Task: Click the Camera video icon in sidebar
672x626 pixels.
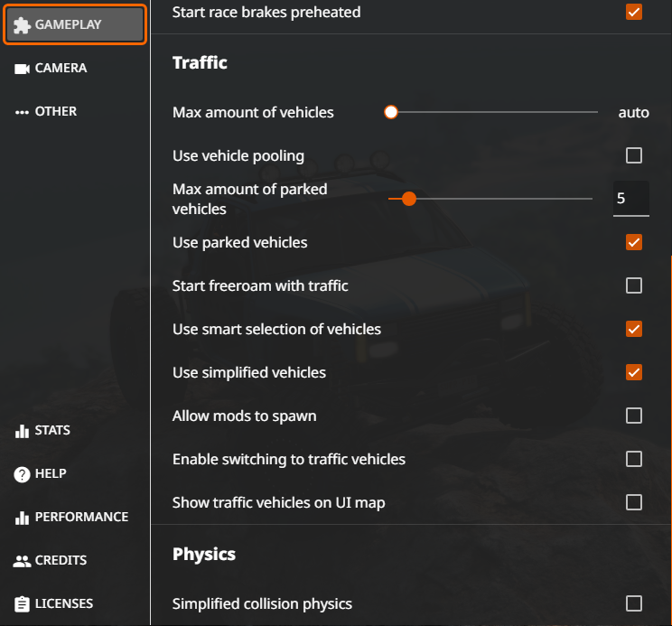Action: [x=23, y=69]
